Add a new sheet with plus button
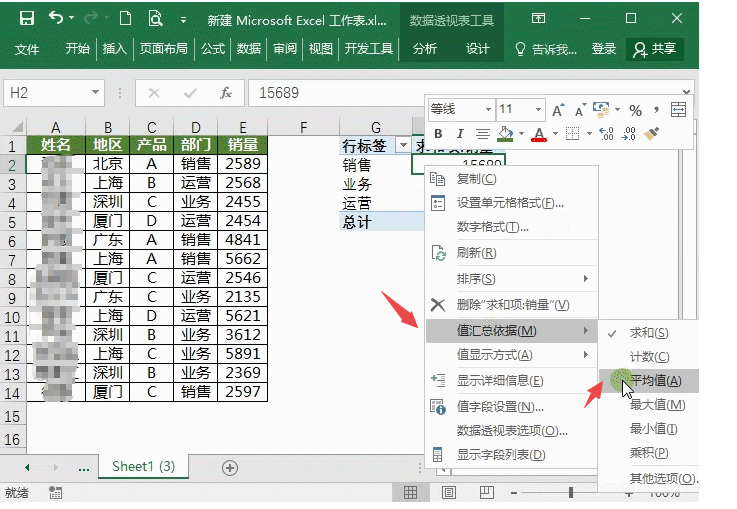The height and width of the screenshot is (509, 737). pyautogui.click(x=230, y=467)
